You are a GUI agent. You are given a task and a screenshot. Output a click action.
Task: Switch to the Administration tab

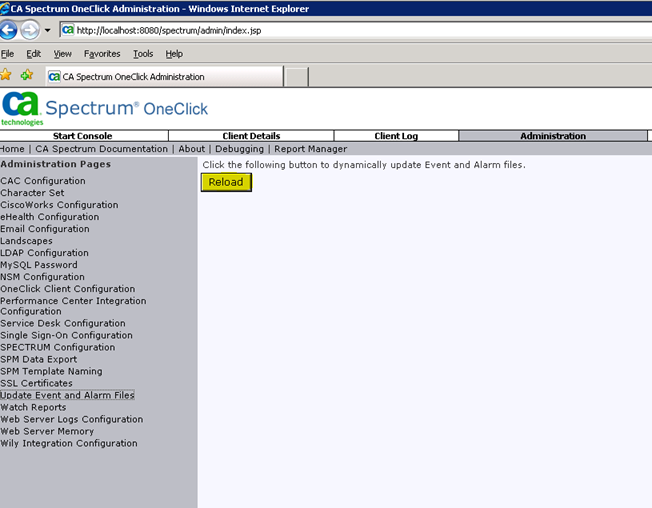click(553, 136)
